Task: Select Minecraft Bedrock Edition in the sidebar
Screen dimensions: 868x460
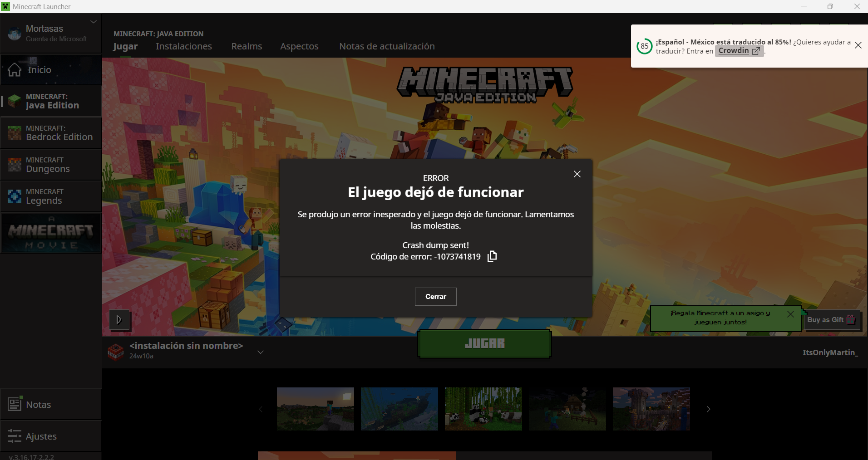Action: [x=51, y=133]
